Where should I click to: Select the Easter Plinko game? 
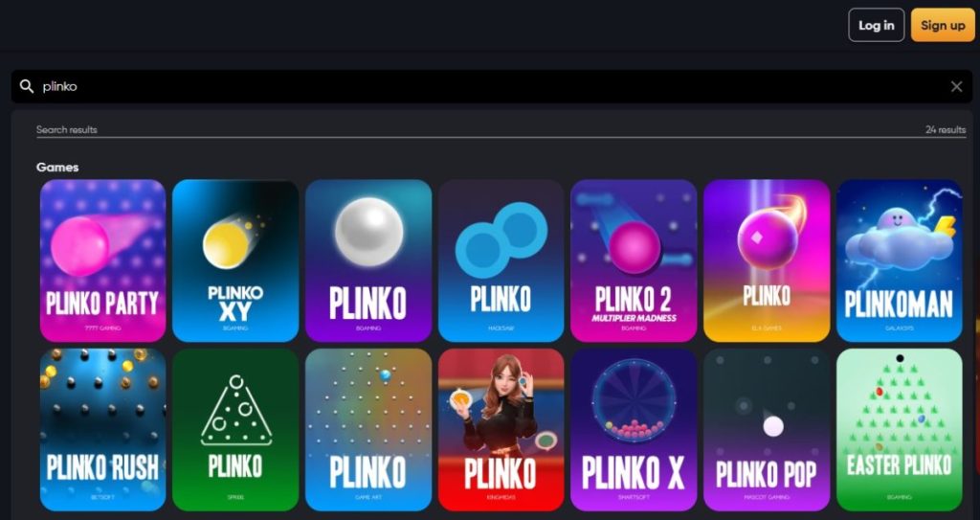(900, 429)
